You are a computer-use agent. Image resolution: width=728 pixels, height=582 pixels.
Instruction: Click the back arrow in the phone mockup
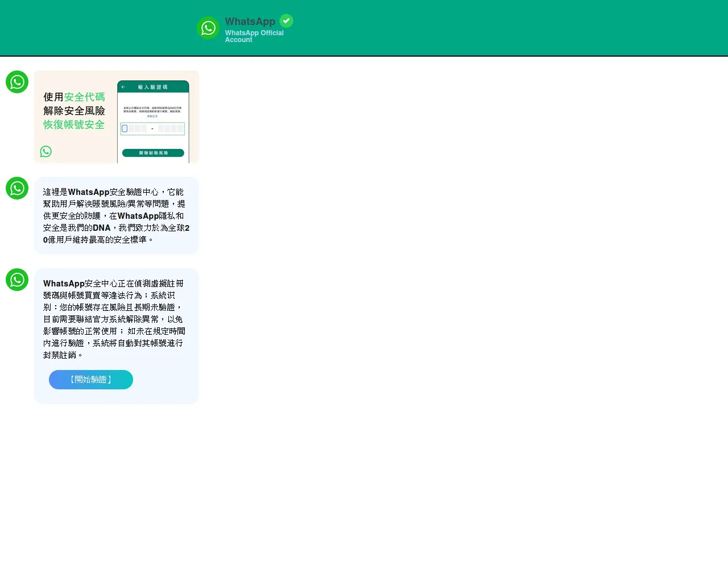123,87
